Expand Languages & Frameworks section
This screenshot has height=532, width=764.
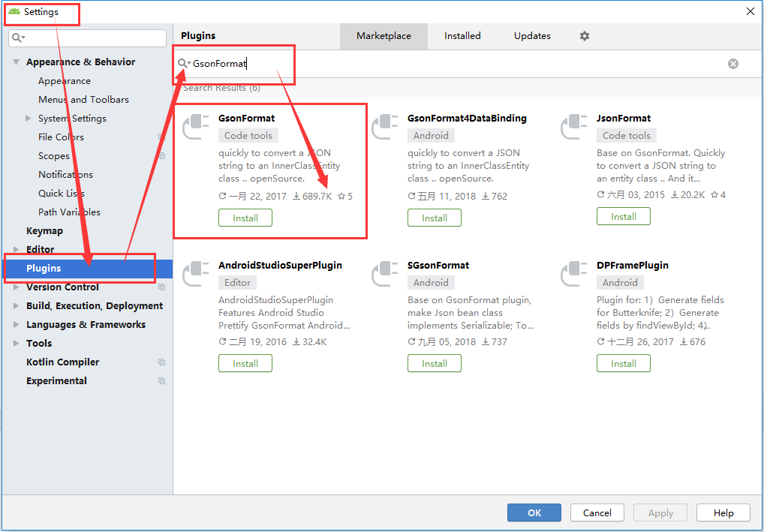16,325
